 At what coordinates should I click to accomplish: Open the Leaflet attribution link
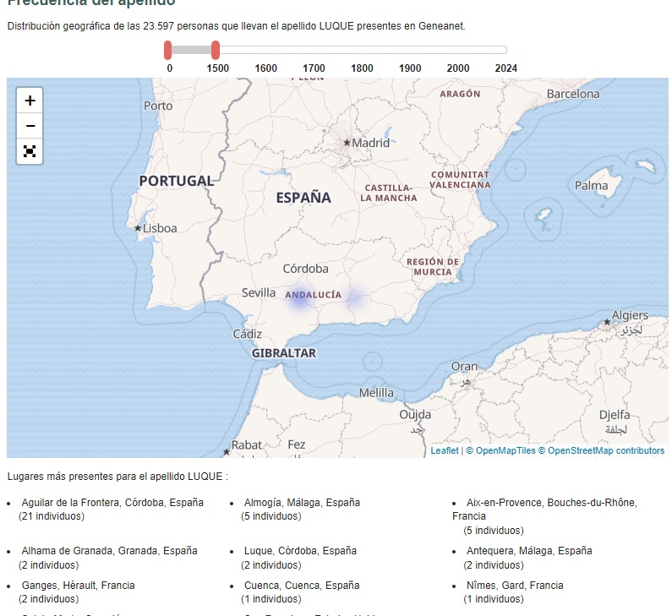[x=445, y=451]
